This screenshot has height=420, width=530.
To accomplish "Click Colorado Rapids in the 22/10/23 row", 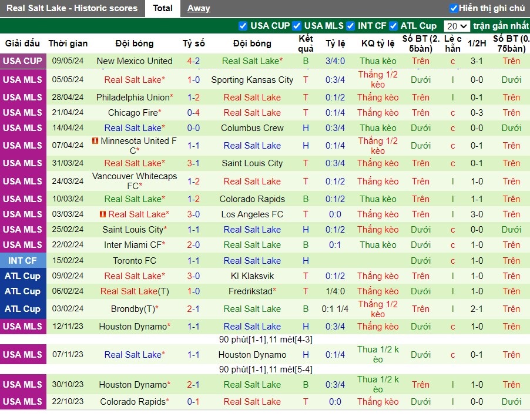I will coord(133,402).
